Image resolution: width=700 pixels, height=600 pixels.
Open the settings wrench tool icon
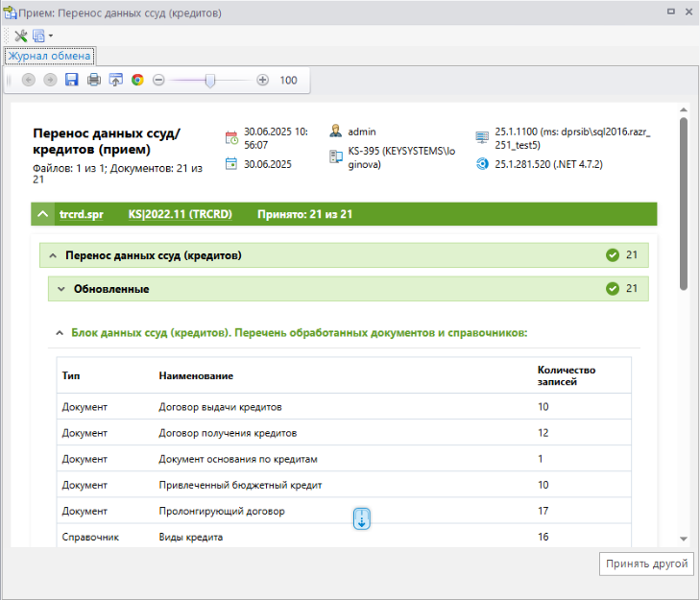(20, 36)
